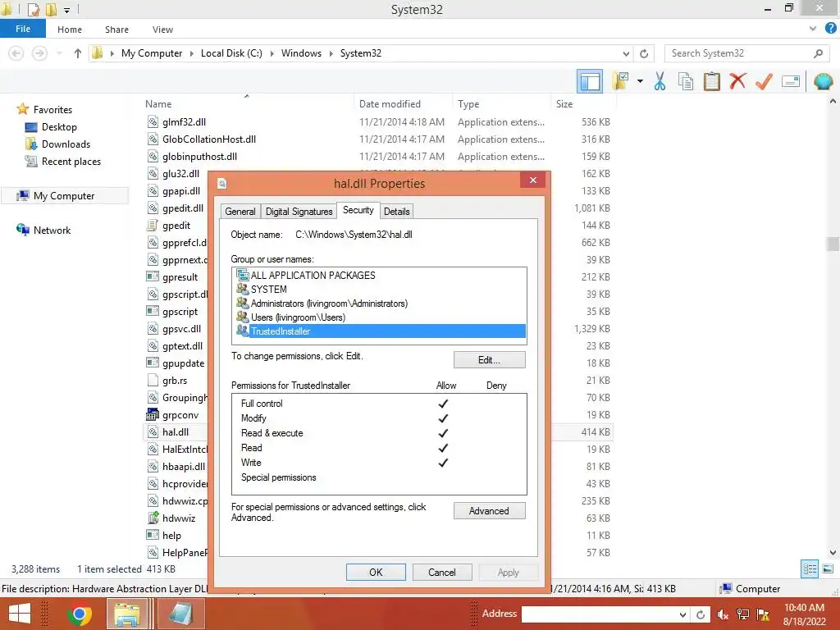The height and width of the screenshot is (630, 840).
Task: Open Chrome from taskbar
Action: coord(80,614)
